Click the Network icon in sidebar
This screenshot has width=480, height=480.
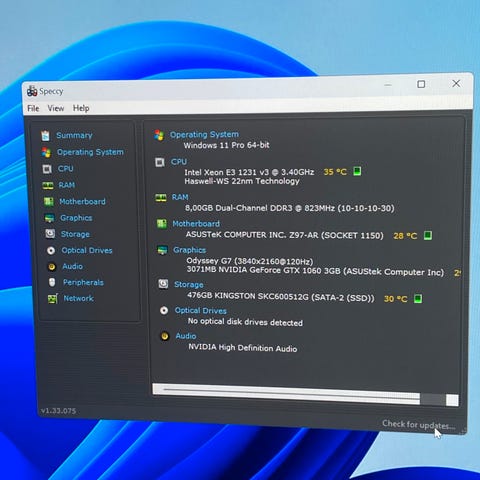(53, 298)
